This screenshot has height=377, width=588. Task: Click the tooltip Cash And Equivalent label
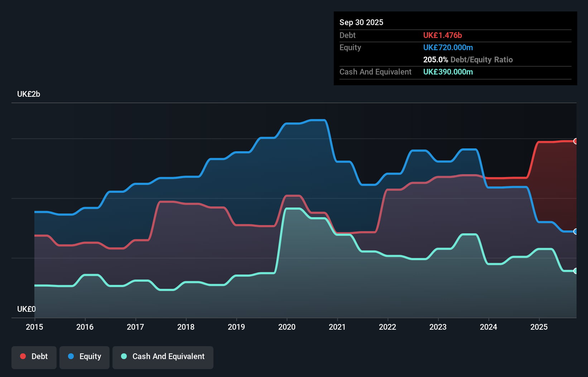coord(375,72)
